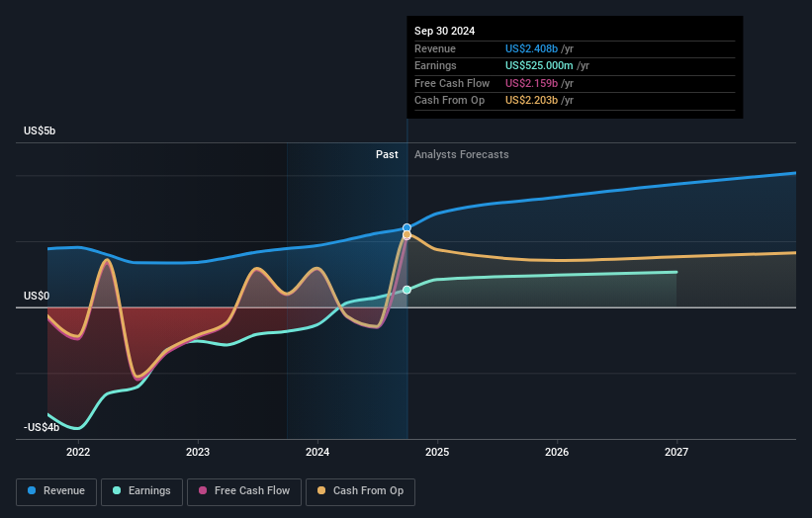Image resolution: width=812 pixels, height=518 pixels.
Task: Click the Analysts Forecasts section label
Action: pos(462,154)
